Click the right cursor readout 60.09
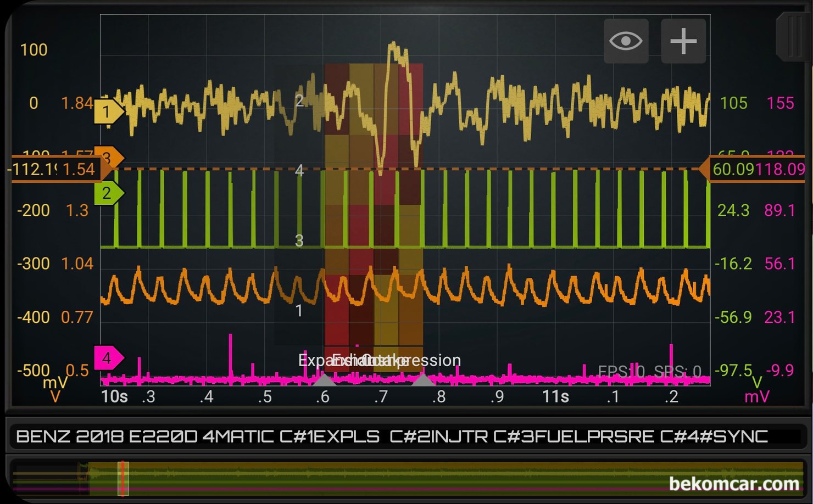813x504 pixels. click(733, 169)
